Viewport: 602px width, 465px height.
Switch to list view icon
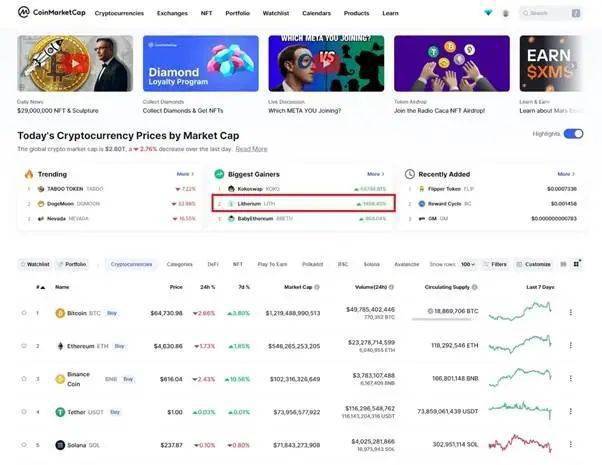click(x=563, y=264)
